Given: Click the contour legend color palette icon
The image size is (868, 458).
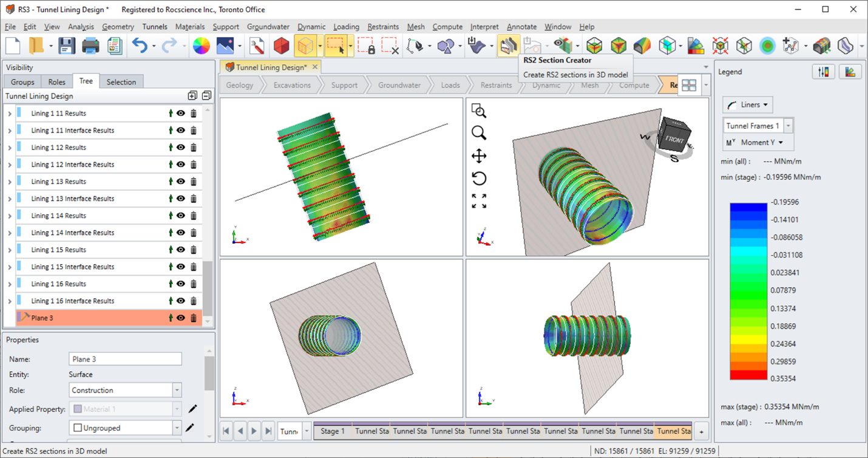Looking at the screenshot, I should tap(696, 46).
